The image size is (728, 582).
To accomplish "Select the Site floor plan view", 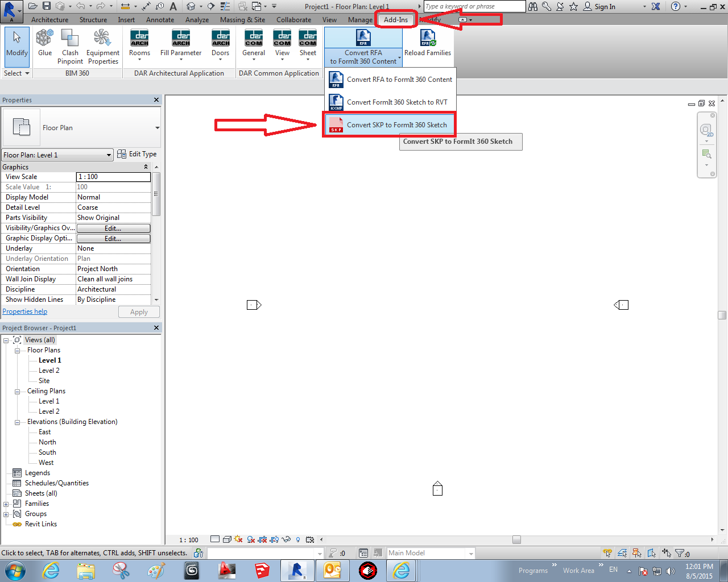I will [44, 381].
